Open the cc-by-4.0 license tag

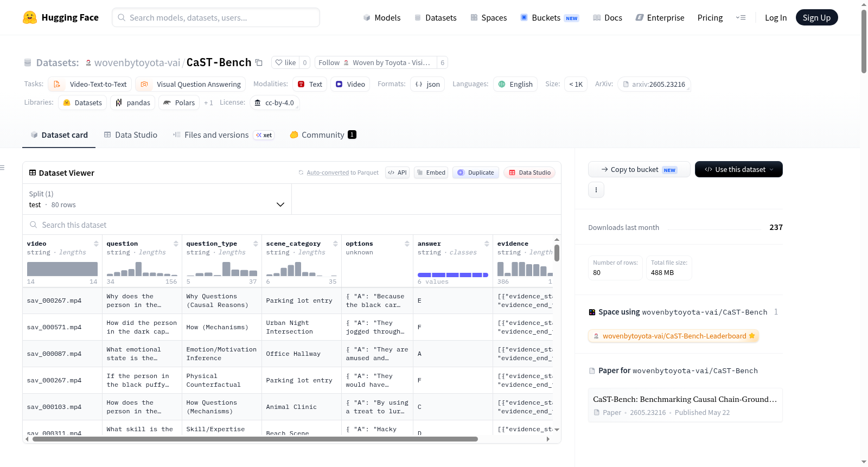click(275, 103)
